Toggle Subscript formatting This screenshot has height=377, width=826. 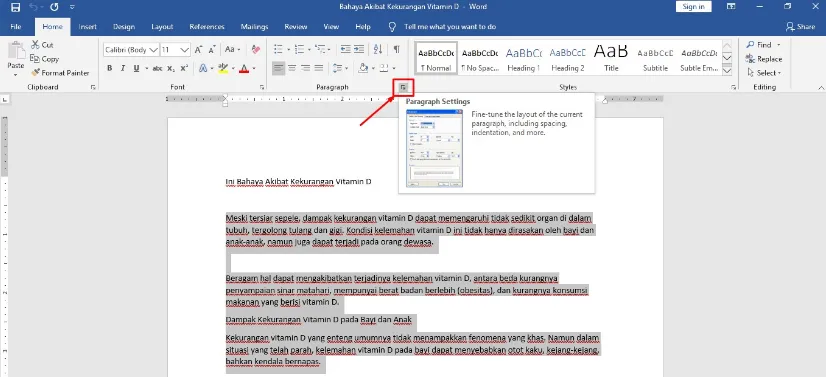tap(171, 68)
